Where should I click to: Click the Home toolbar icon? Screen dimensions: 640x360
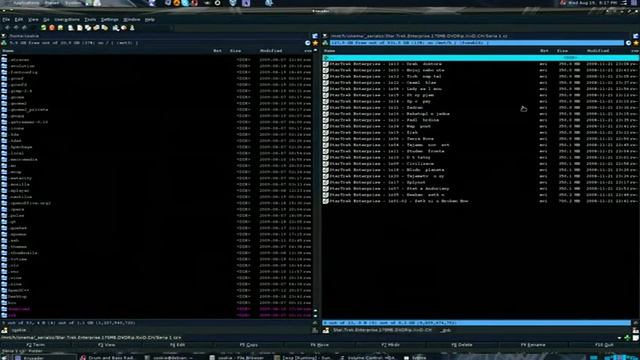pyautogui.click(x=60, y=28)
